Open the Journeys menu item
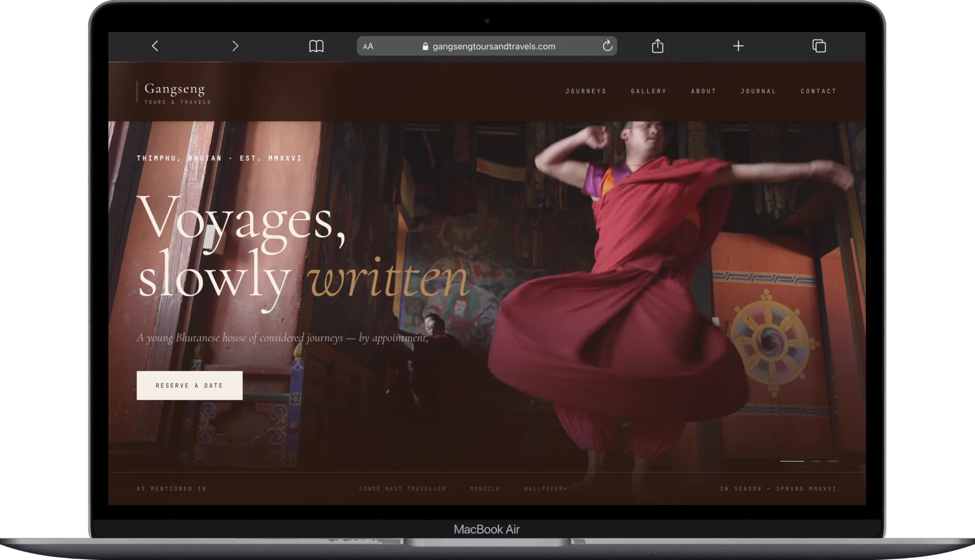The width and height of the screenshot is (975, 560). (x=586, y=91)
